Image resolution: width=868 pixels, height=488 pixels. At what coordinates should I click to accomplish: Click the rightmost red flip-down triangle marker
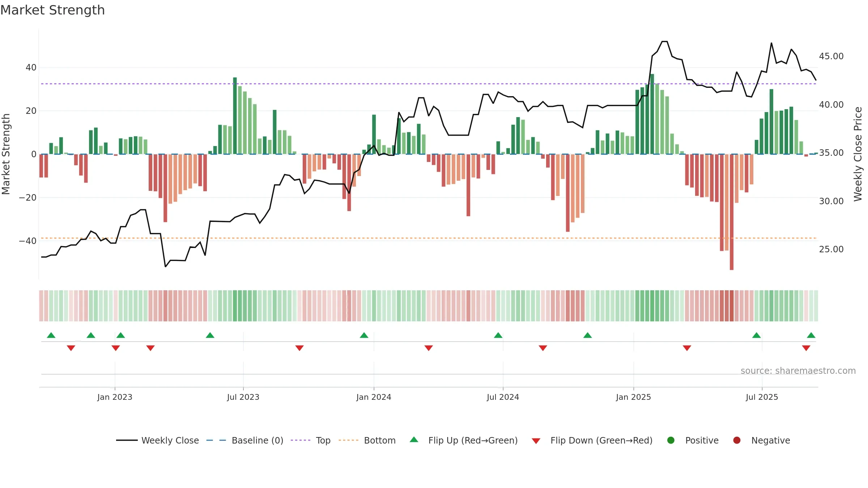click(x=806, y=348)
